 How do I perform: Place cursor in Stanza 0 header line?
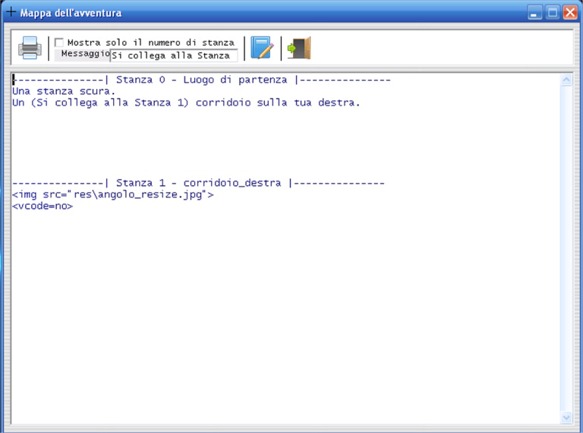click(x=202, y=80)
